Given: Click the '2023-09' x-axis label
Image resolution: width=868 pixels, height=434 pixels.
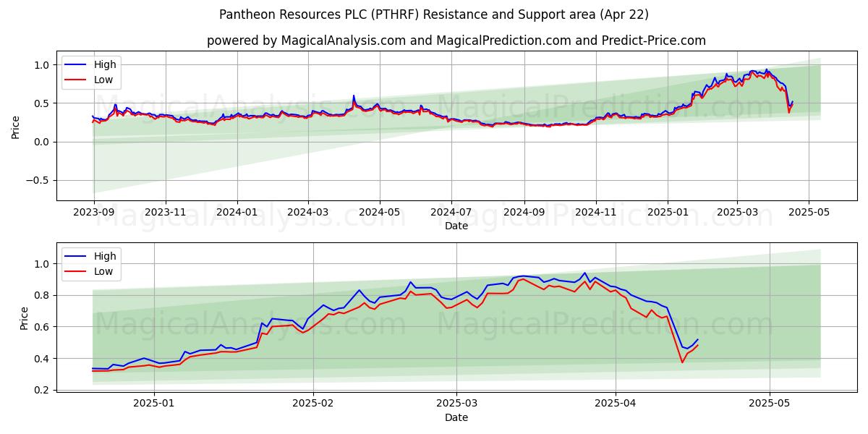Looking at the screenshot, I should [x=93, y=213].
